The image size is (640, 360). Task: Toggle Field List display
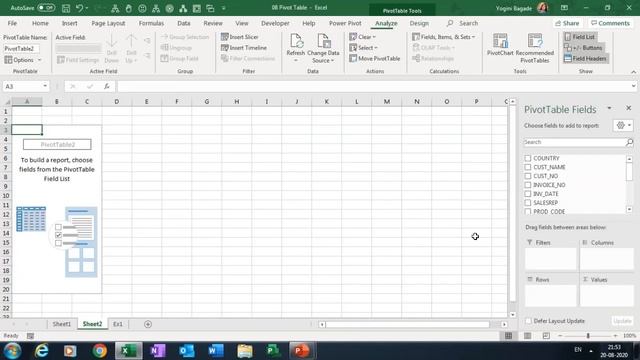[x=580, y=37]
